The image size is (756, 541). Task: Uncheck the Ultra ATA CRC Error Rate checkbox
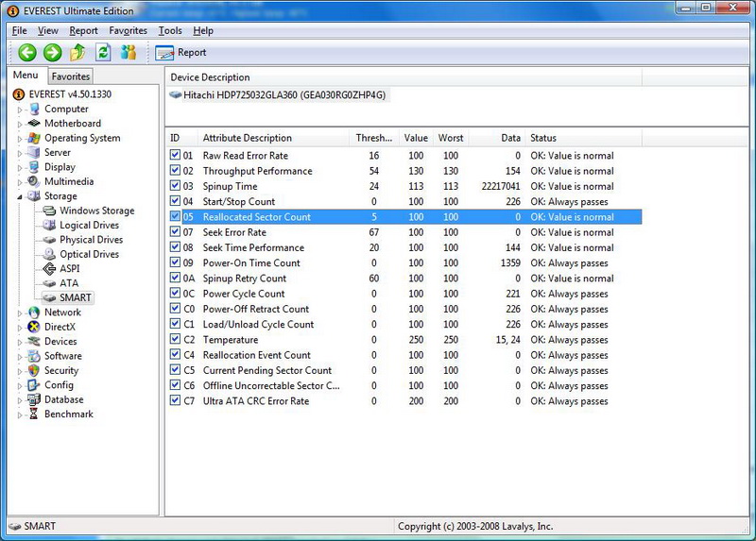(175, 401)
